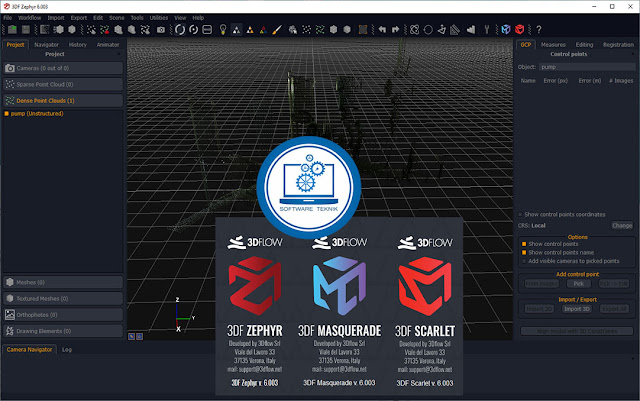This screenshot has height=401, width=640.
Task: Click the Import 3D button
Action: tap(577, 309)
